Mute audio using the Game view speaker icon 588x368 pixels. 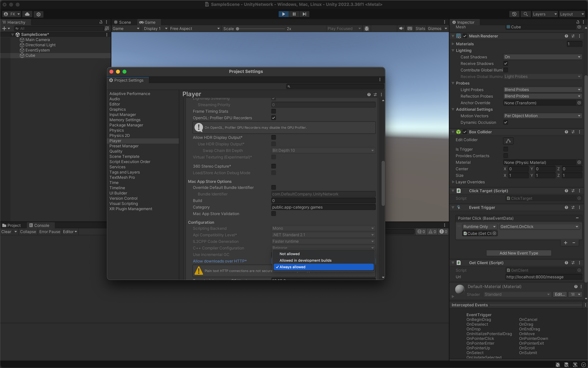point(401,28)
